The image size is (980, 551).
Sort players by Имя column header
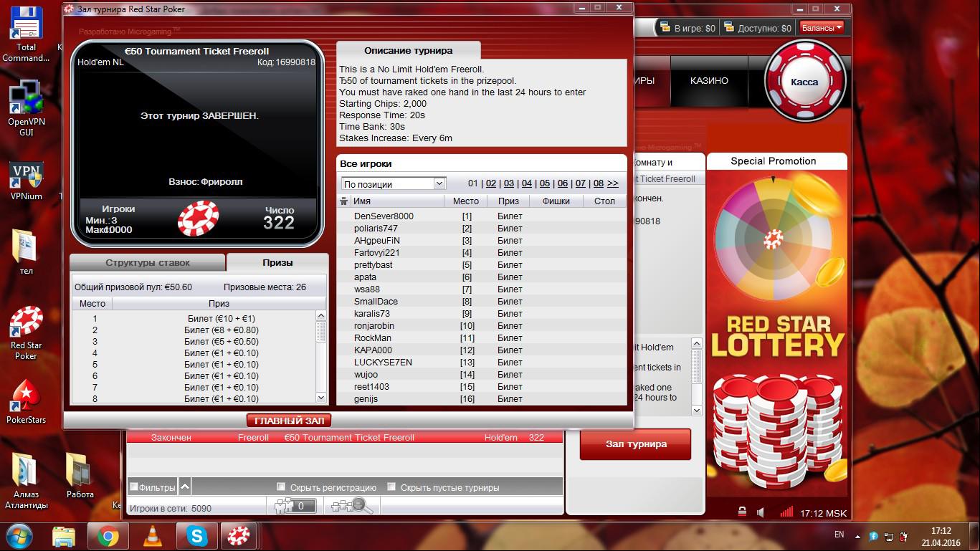[397, 201]
